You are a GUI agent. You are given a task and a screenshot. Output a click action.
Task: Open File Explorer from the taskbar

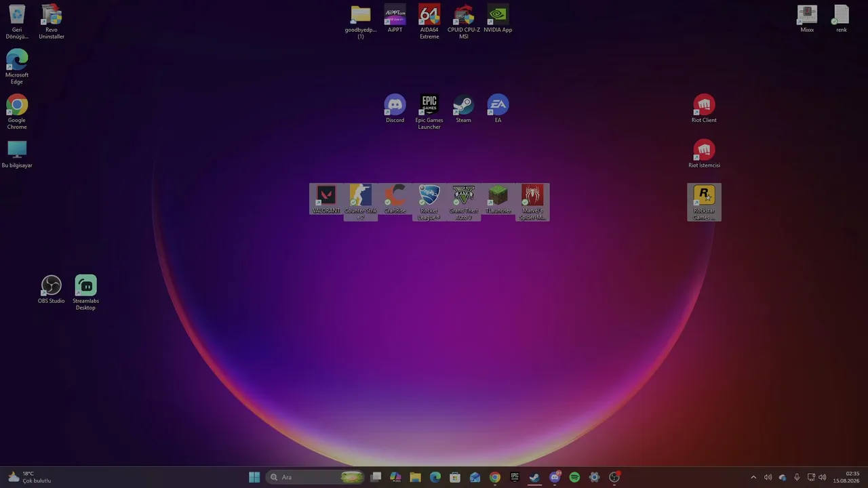pos(416,477)
